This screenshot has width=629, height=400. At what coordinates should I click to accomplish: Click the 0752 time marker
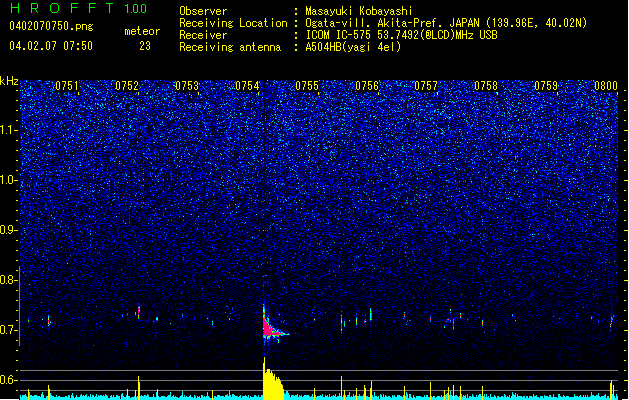[127, 86]
